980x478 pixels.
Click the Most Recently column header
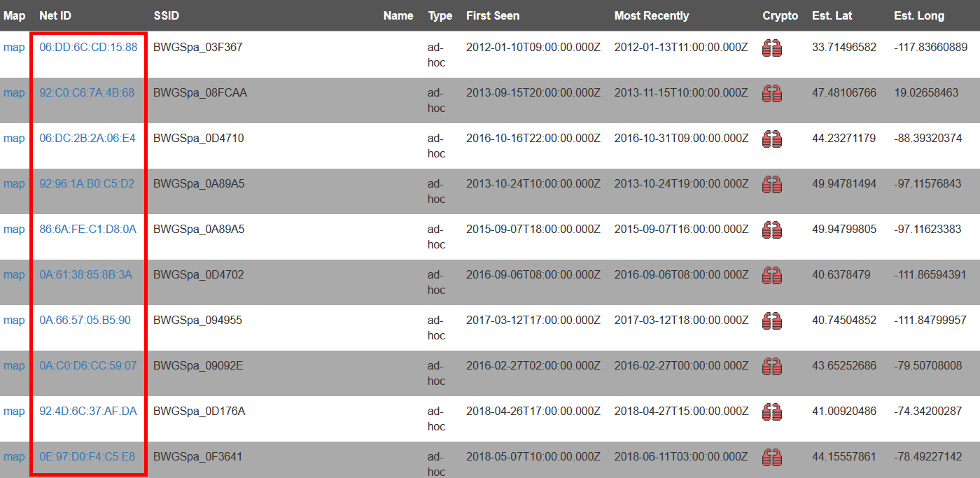coord(651,15)
